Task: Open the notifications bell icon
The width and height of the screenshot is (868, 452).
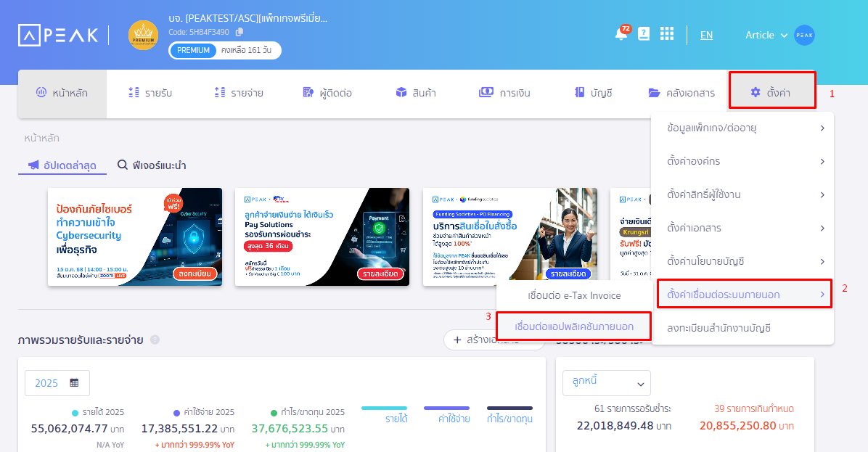Action: (x=621, y=34)
